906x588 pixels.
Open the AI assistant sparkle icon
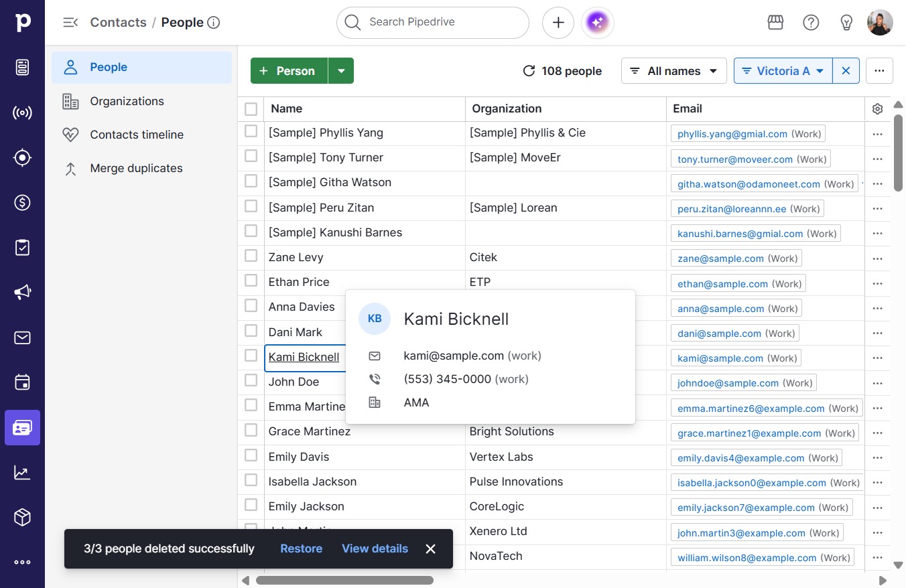click(x=598, y=23)
